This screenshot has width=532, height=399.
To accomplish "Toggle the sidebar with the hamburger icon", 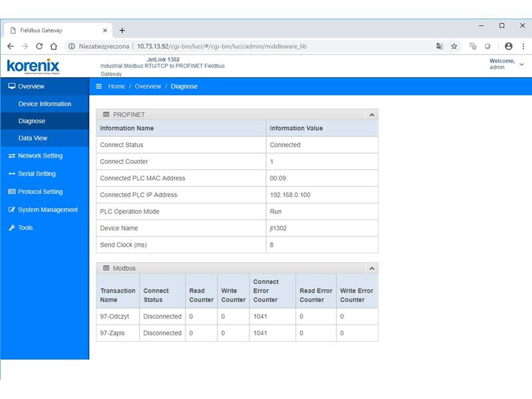I will [x=98, y=86].
